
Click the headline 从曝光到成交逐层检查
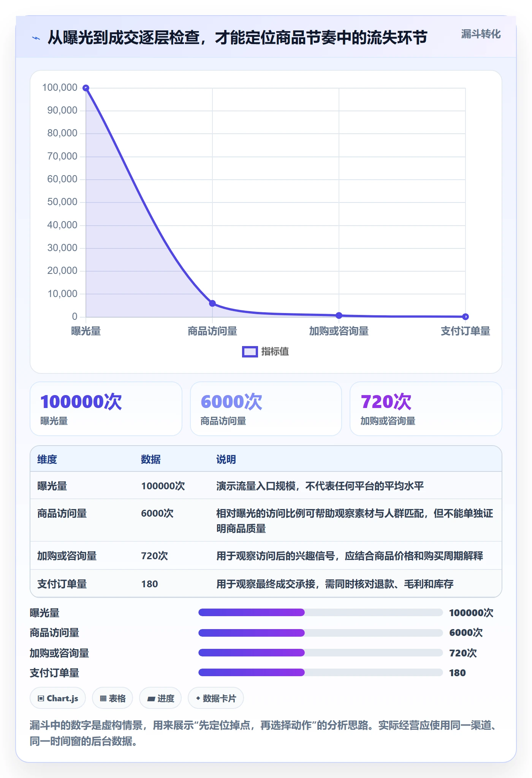click(x=238, y=38)
